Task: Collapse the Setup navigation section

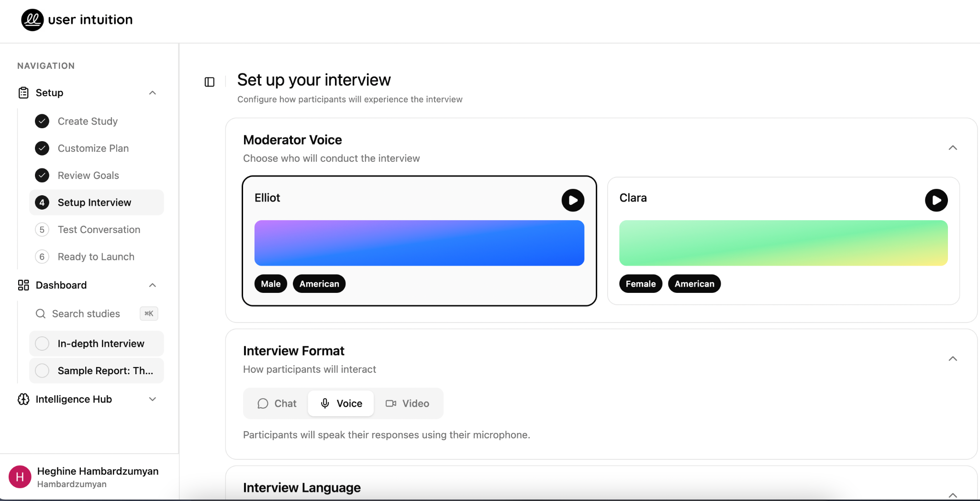Action: click(x=153, y=93)
